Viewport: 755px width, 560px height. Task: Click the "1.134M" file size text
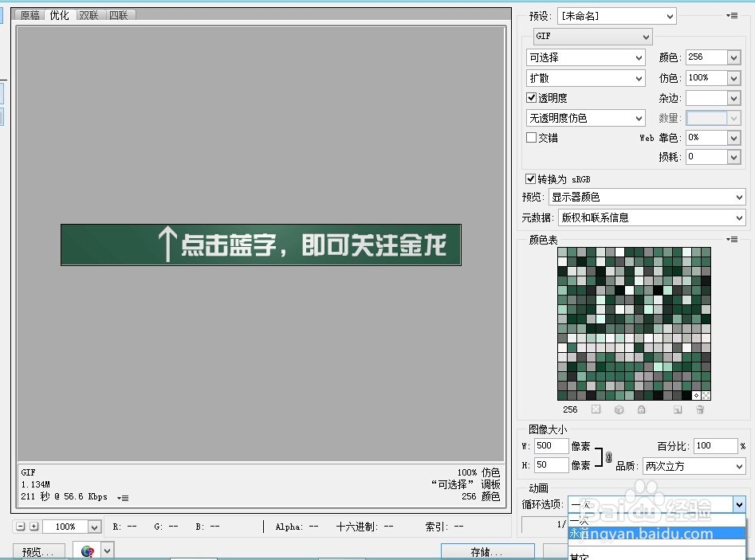pyautogui.click(x=36, y=484)
